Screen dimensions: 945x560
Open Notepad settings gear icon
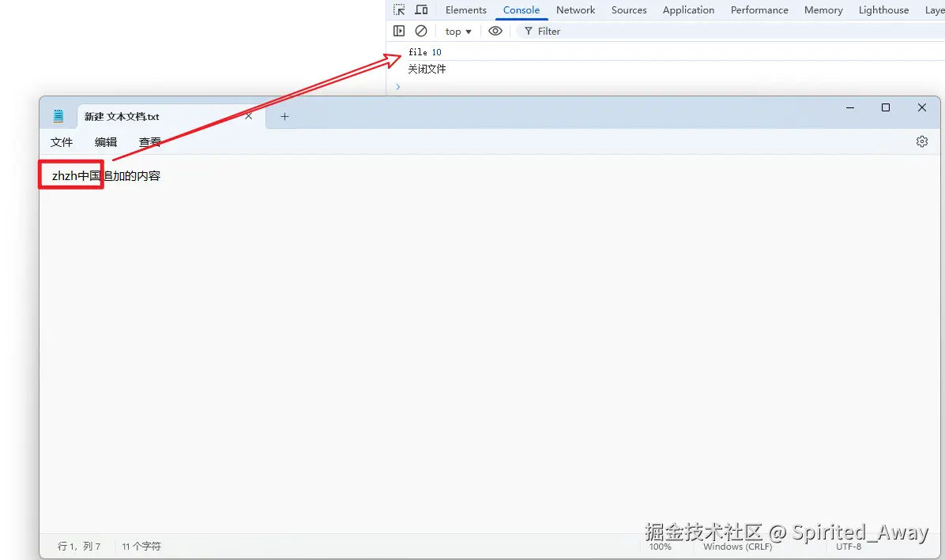[x=921, y=141]
